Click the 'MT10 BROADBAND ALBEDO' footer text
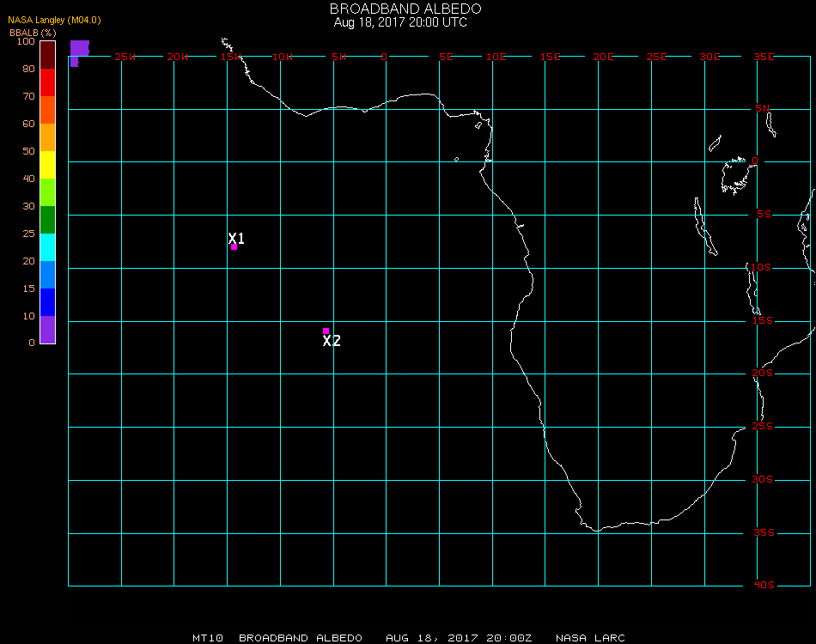The width and height of the screenshot is (816, 644). click(x=277, y=638)
